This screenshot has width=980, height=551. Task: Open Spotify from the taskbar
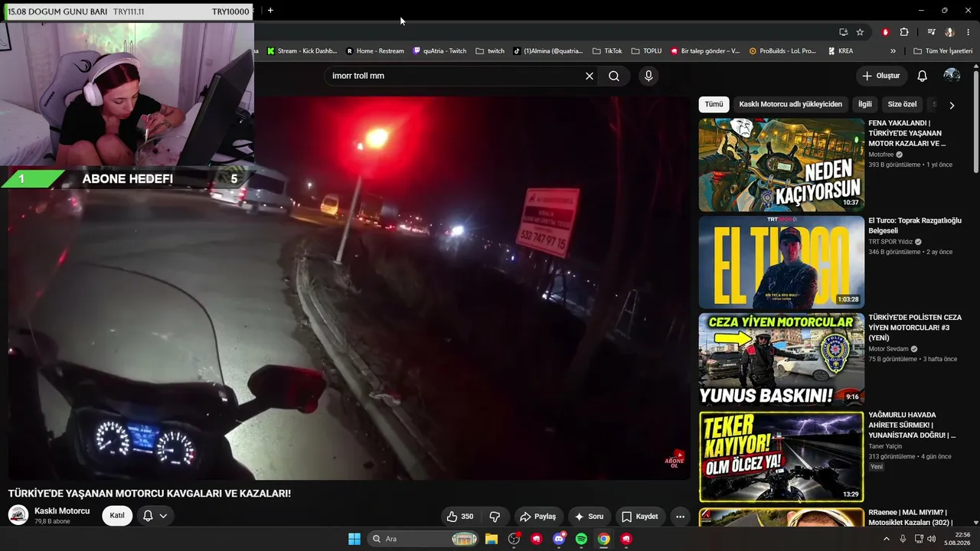click(581, 539)
